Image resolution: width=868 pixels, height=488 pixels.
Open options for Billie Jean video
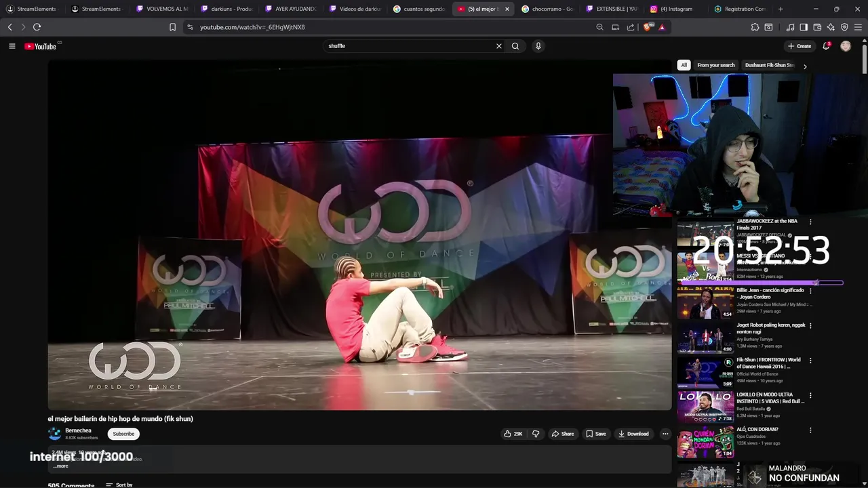coord(810,291)
